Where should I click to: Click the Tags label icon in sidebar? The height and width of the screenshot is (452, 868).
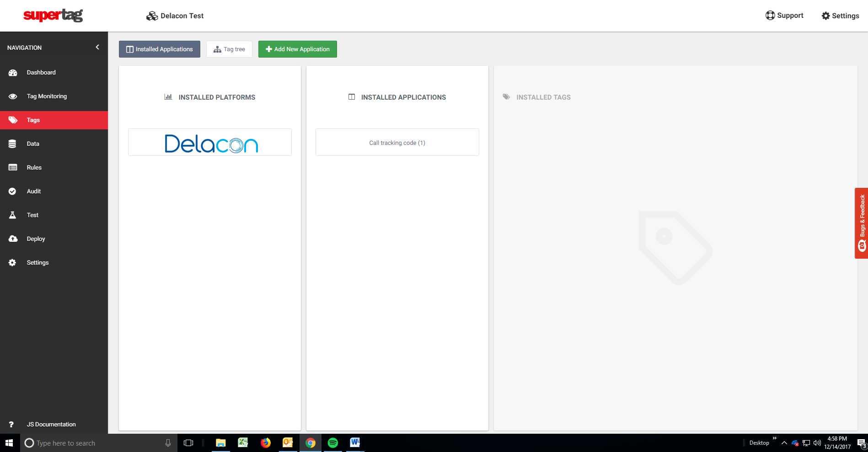tap(13, 120)
